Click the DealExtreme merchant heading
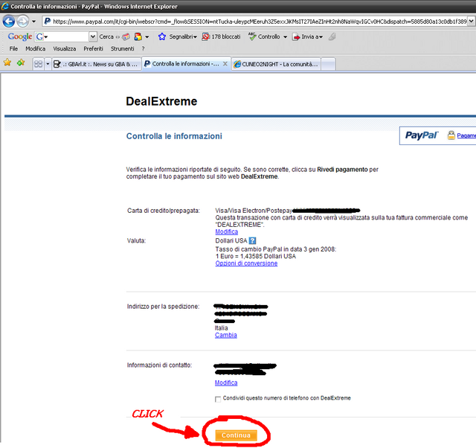Viewport: 476px width, 448px height. click(x=161, y=101)
